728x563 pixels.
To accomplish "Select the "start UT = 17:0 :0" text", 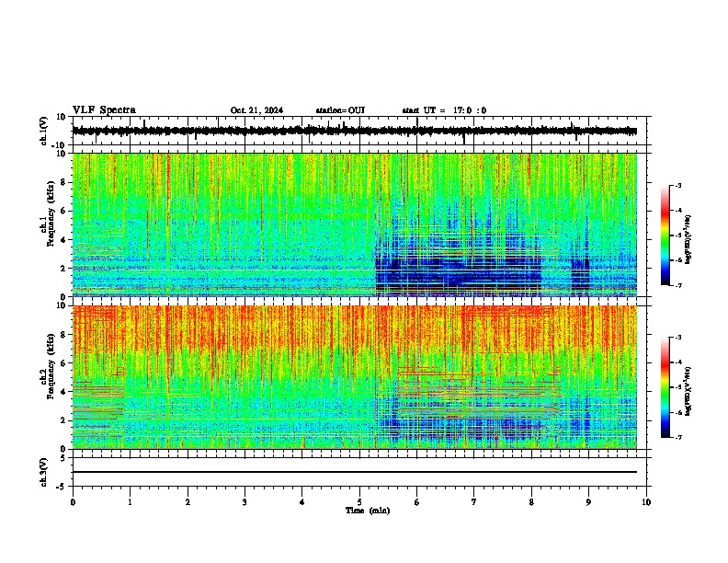I will [444, 110].
